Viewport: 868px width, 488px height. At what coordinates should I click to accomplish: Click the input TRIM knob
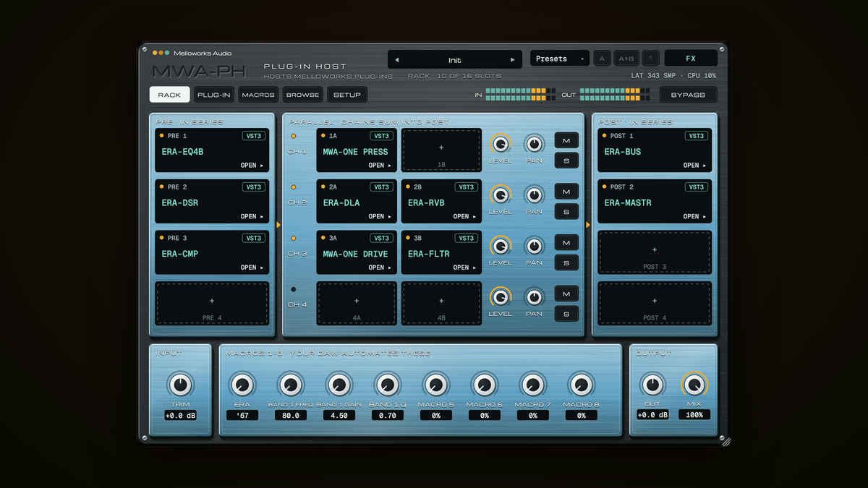(x=180, y=385)
